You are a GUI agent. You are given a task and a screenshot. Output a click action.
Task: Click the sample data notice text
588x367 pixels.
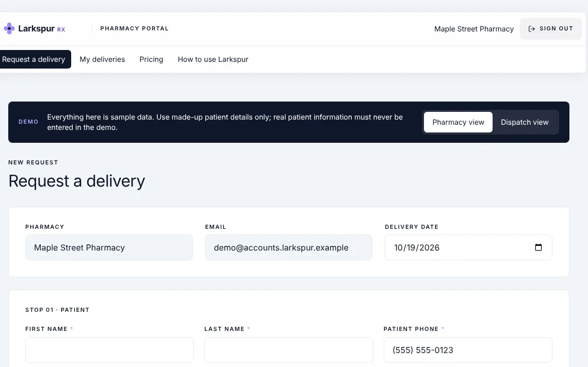click(x=224, y=122)
